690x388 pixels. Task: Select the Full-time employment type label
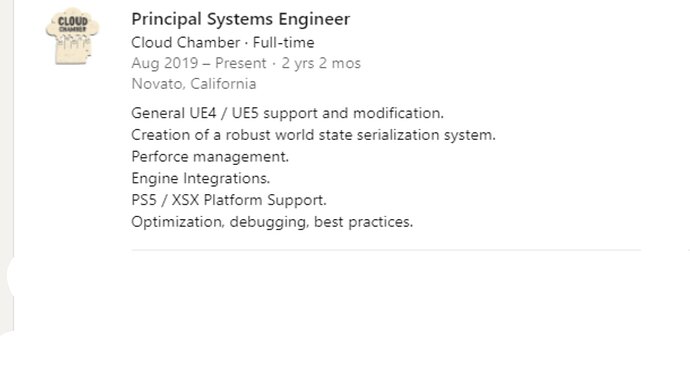[283, 43]
